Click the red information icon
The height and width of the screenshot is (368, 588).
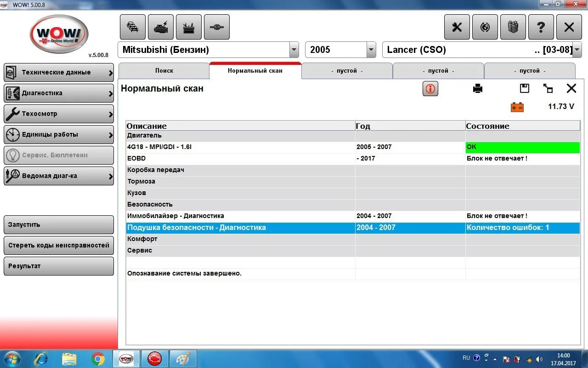tap(430, 89)
